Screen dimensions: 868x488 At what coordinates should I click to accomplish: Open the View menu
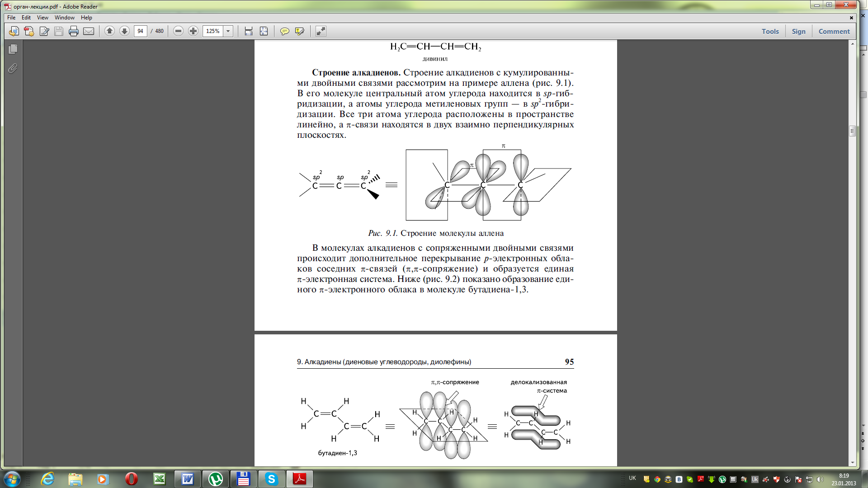pos(42,18)
